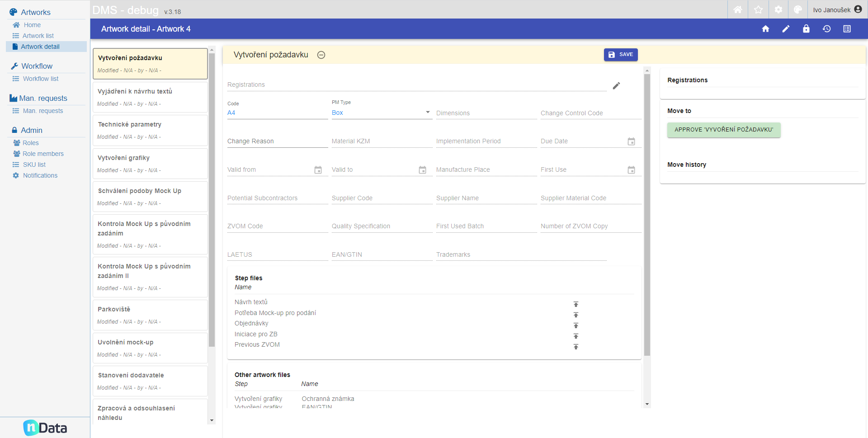Click the ZVOM Code field
This screenshot has height=438, width=868.
(277, 226)
